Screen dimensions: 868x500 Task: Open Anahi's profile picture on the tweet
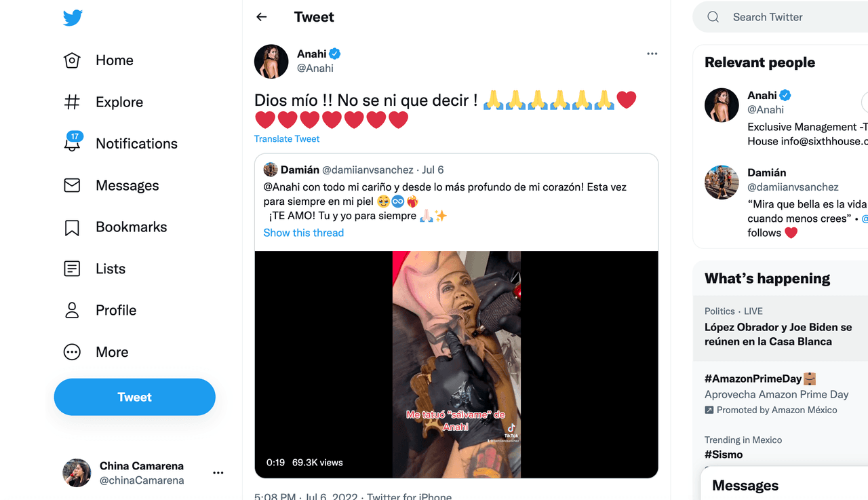271,62
